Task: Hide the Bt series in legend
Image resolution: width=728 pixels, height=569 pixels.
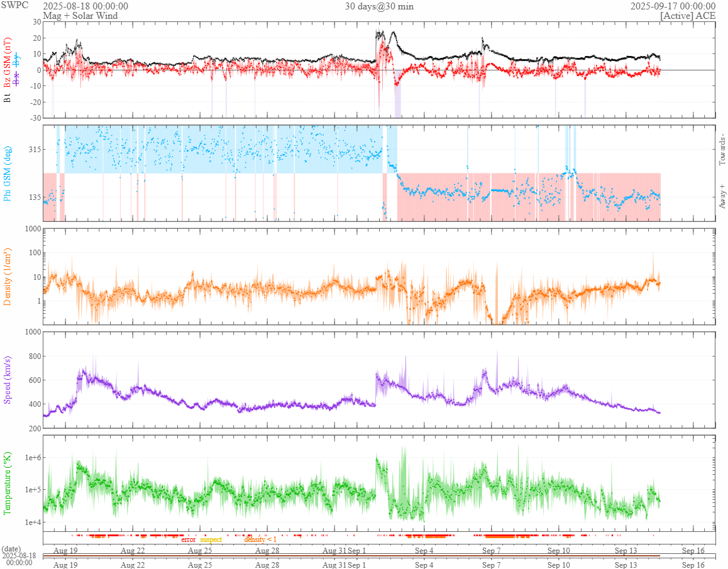Action: tap(8, 97)
